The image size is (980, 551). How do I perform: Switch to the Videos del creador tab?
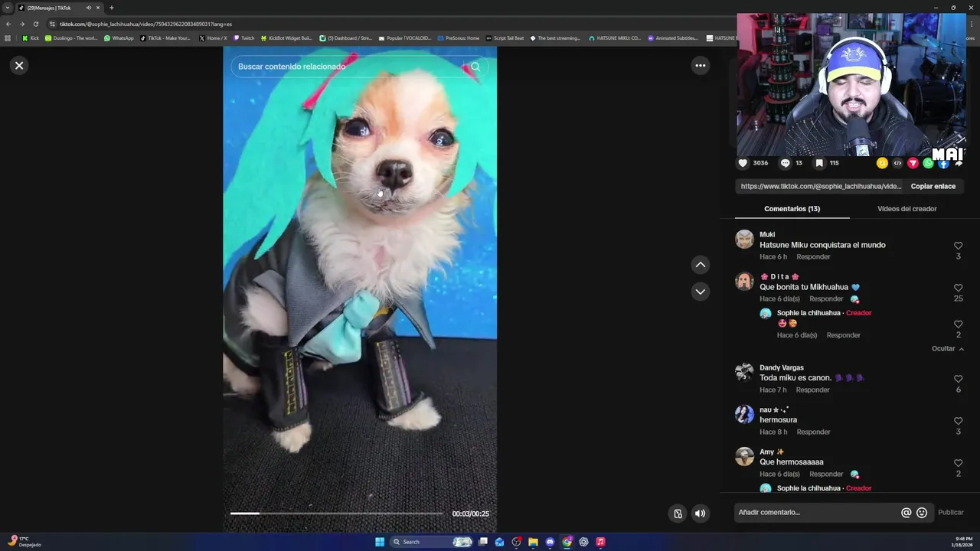[x=906, y=209]
